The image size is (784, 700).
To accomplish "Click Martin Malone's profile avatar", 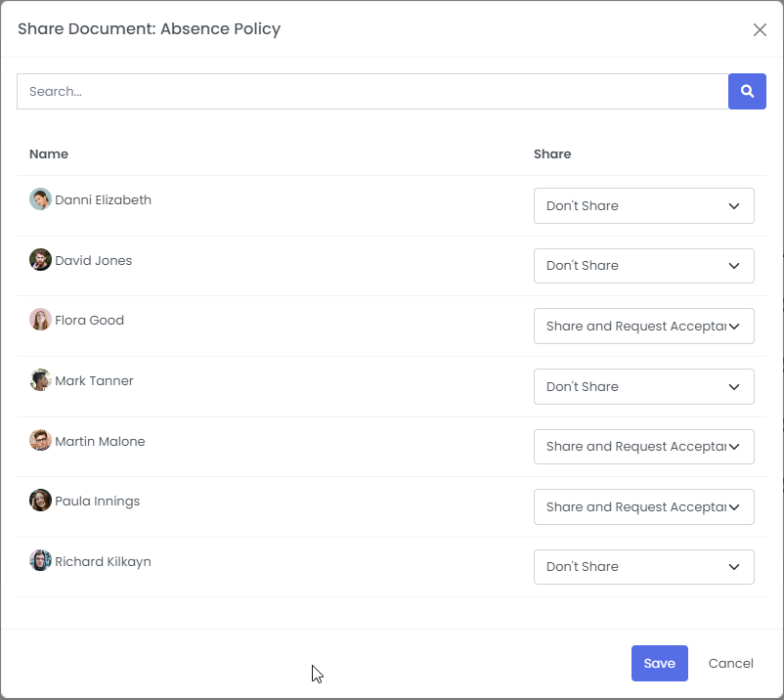I will pyautogui.click(x=40, y=440).
